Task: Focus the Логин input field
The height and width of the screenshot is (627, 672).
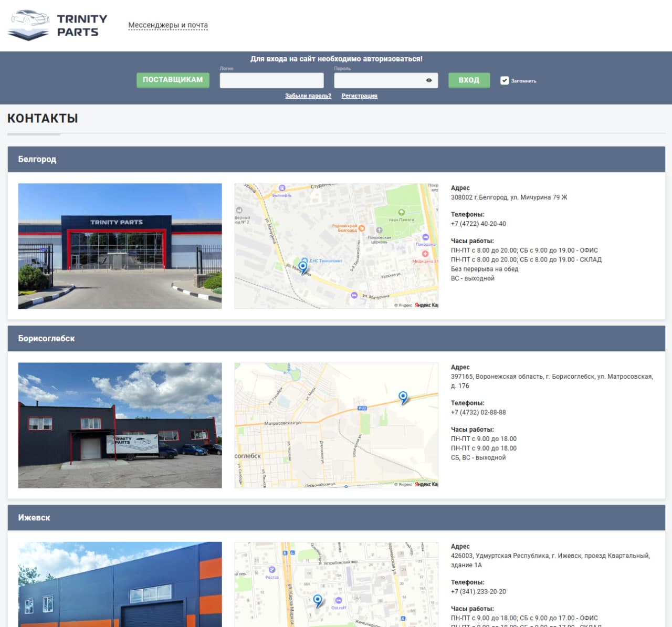Action: coord(271,80)
